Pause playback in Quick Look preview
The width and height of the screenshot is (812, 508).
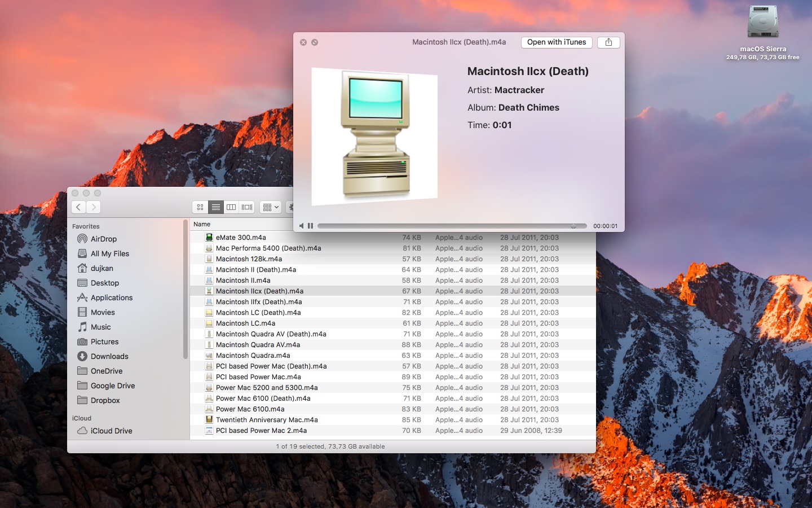tap(310, 226)
